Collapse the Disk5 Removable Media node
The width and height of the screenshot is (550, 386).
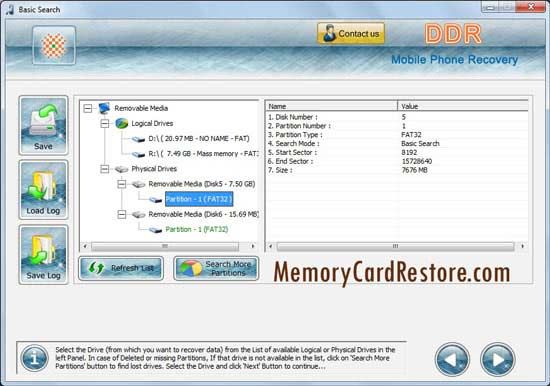coord(121,184)
